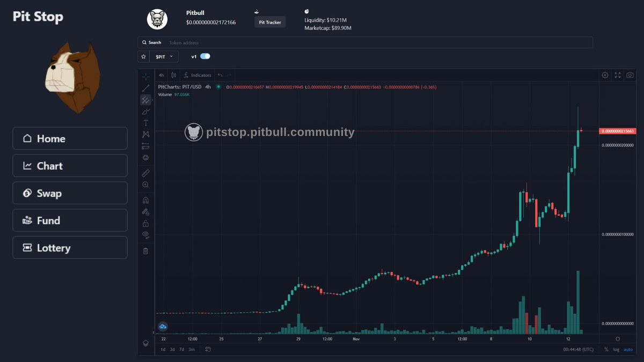Click the Marketcap: $89.90M text

point(328,28)
